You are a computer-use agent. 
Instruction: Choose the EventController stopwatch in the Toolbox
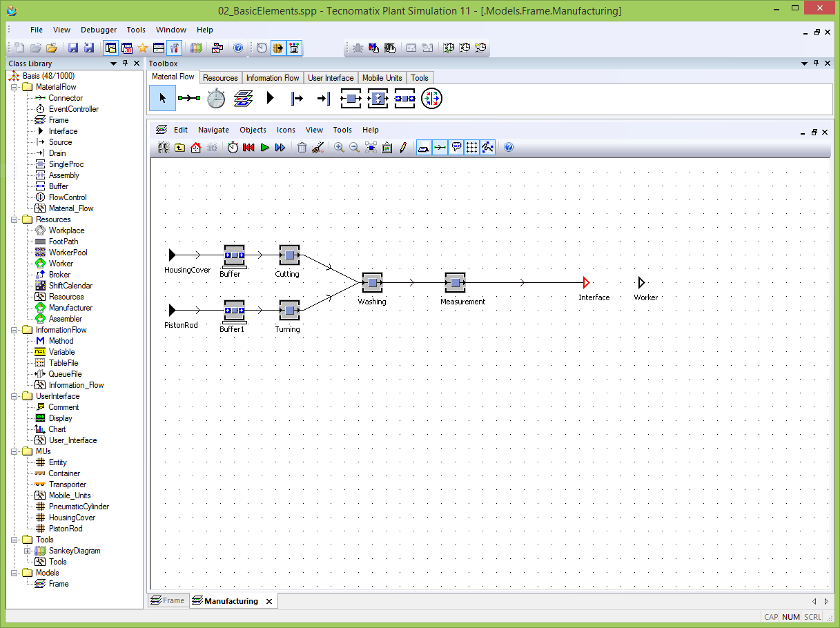[216, 99]
